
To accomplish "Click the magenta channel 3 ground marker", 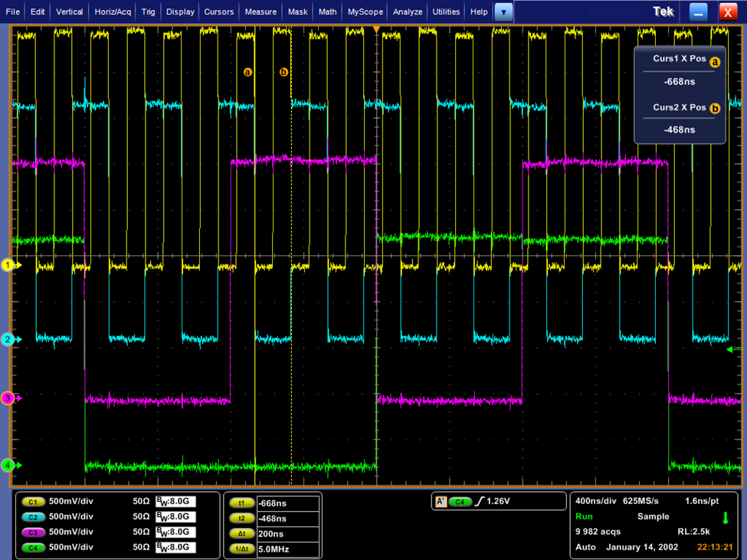I will coord(8,398).
